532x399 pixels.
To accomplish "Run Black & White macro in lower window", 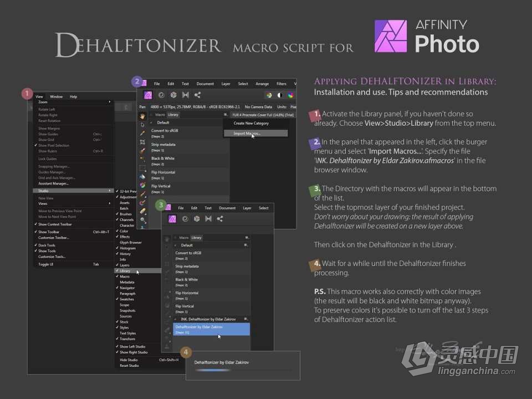I will tap(212, 282).
